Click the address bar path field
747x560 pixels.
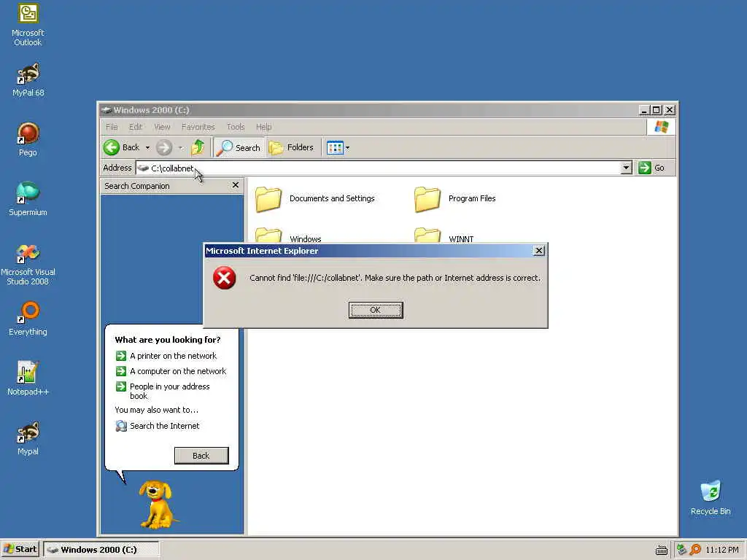coord(384,168)
